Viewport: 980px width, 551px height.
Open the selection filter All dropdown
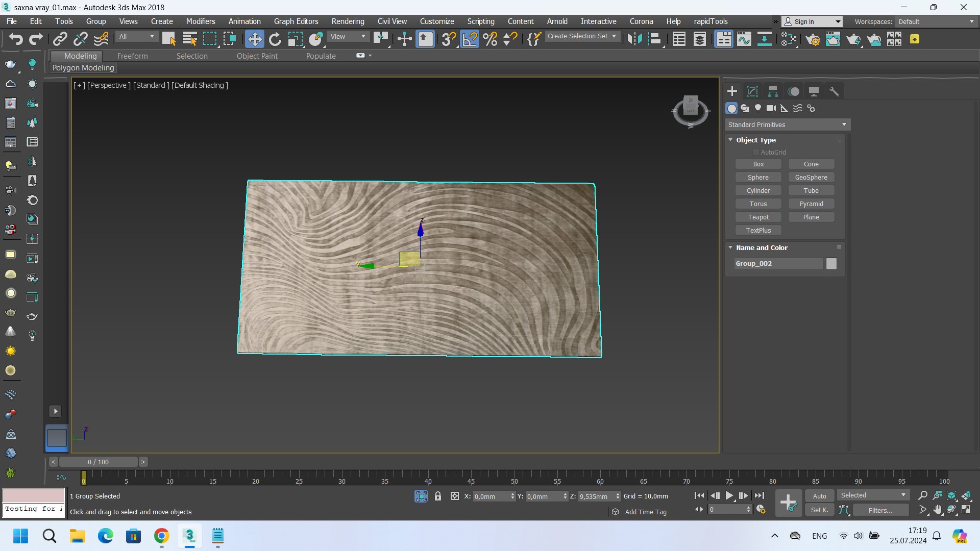click(137, 36)
